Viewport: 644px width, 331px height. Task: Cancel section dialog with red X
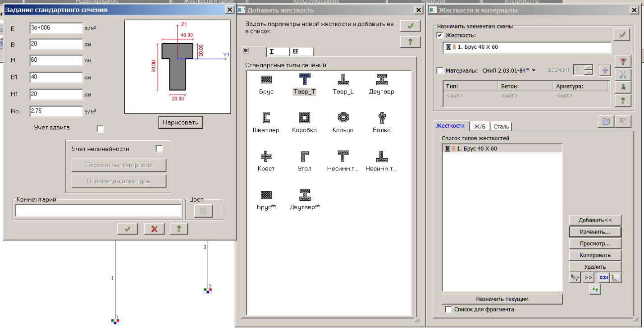154,229
